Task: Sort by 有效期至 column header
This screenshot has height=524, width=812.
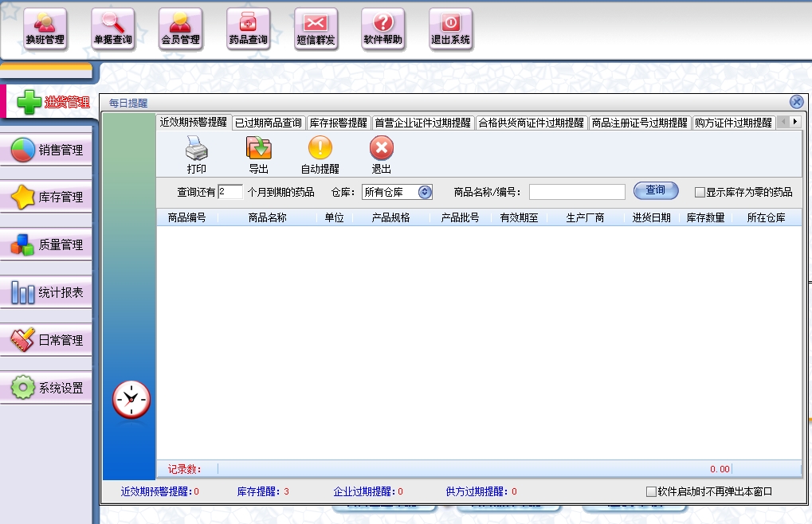Action: pos(519,217)
